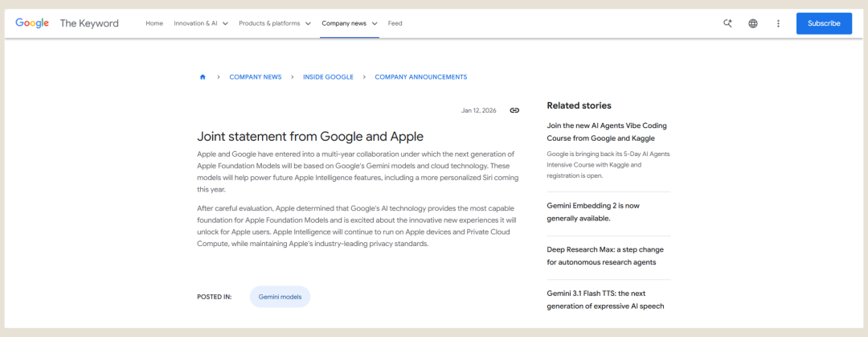Read the AI Agents Vibe Coding Course story
Screen dimensions: 868x337
607,131
